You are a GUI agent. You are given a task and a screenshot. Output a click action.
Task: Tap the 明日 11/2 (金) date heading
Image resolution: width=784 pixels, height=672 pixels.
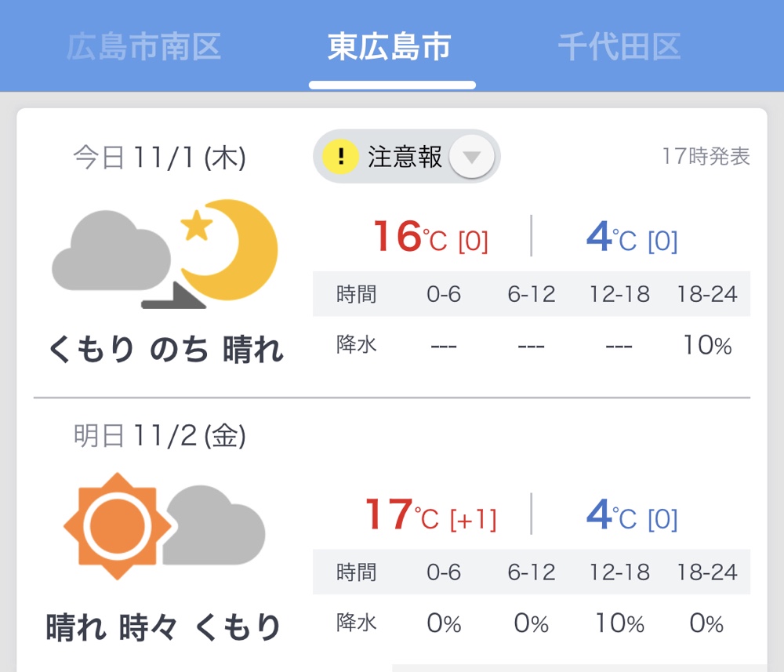tap(159, 435)
